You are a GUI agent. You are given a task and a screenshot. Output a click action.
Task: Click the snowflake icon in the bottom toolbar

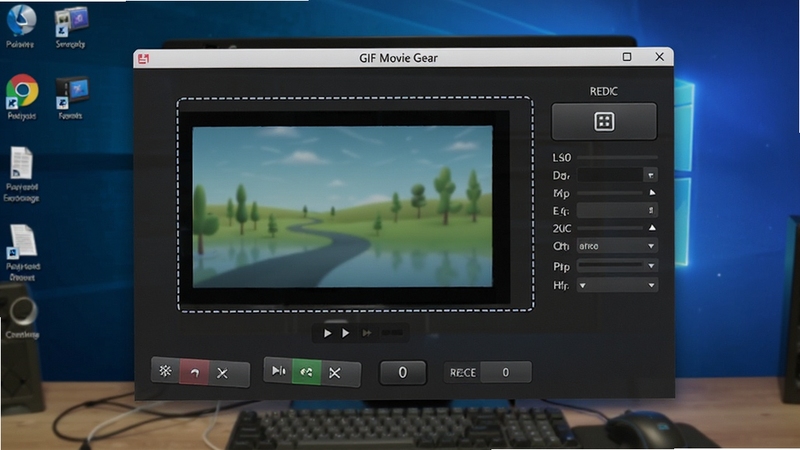pos(165,371)
